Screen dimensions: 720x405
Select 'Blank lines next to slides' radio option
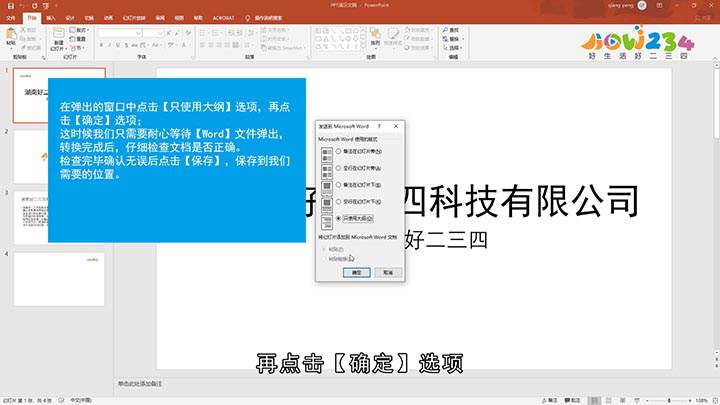tap(338, 168)
